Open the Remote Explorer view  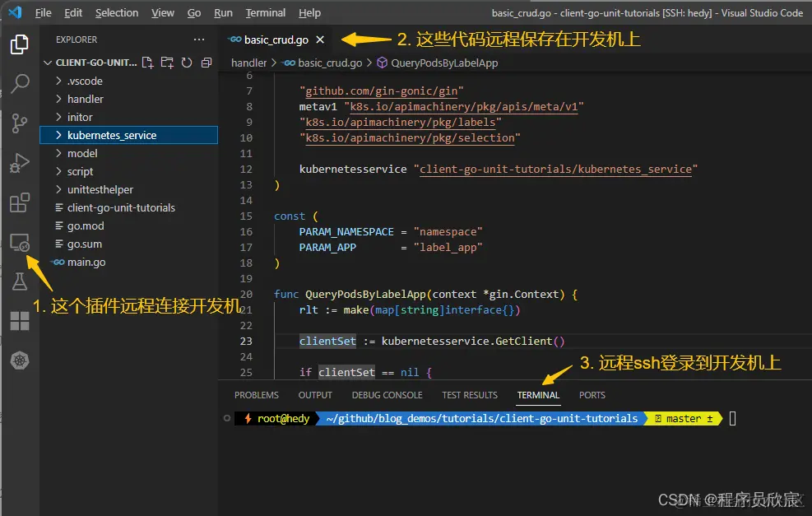(x=20, y=243)
